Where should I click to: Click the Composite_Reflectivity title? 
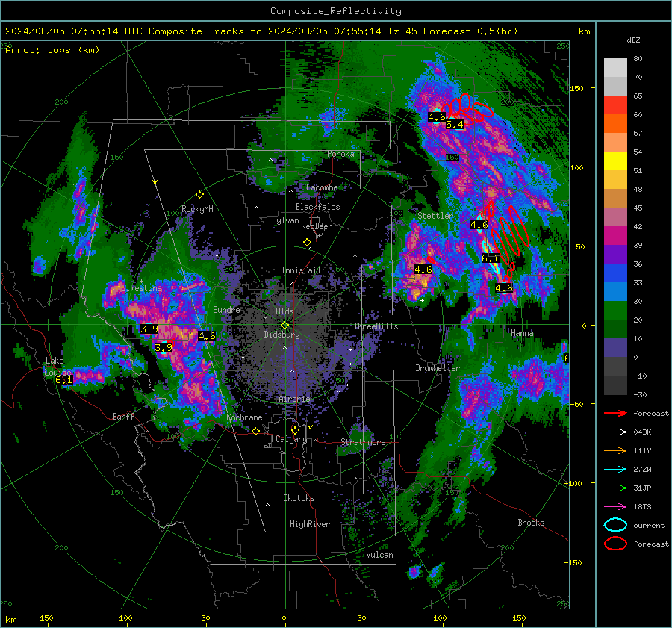click(x=336, y=11)
